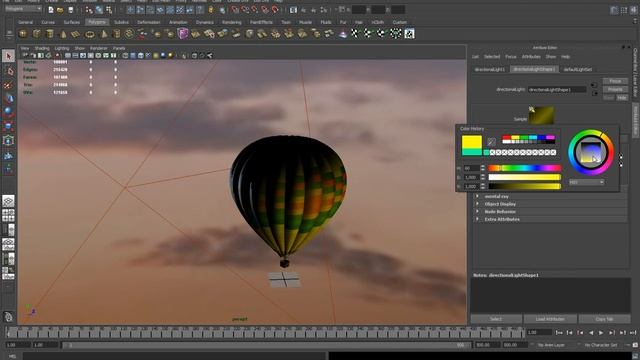The image size is (640, 360).
Task: Activate the Rotate tool
Action: point(8,112)
